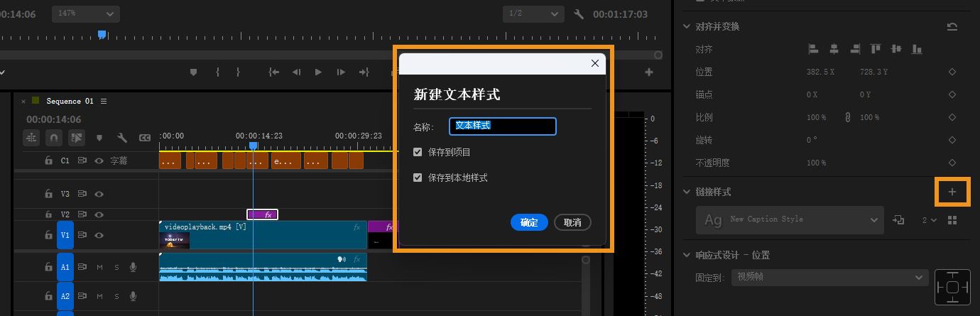Add a marker in the timeline toolbar
This screenshot has width=980, height=316.
pyautogui.click(x=99, y=138)
